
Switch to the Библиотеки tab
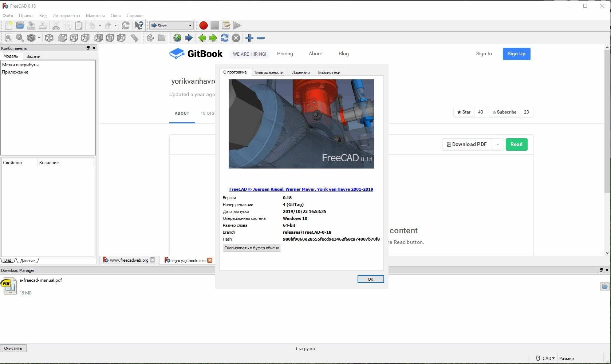click(329, 72)
